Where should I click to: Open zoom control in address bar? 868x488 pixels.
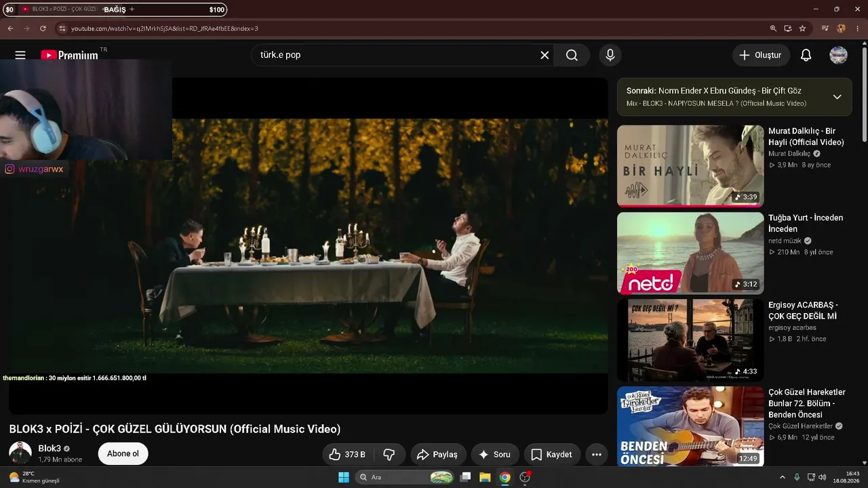click(773, 28)
